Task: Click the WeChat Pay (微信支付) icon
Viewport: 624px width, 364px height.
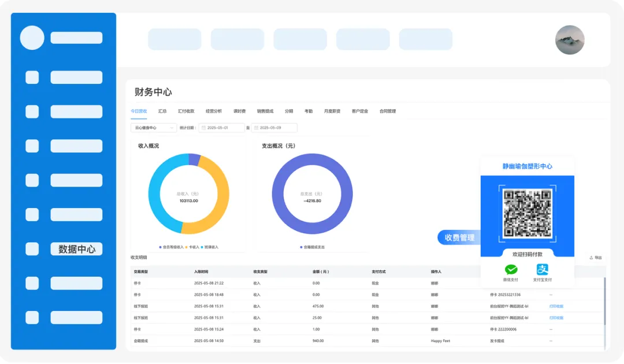Action: pyautogui.click(x=511, y=270)
